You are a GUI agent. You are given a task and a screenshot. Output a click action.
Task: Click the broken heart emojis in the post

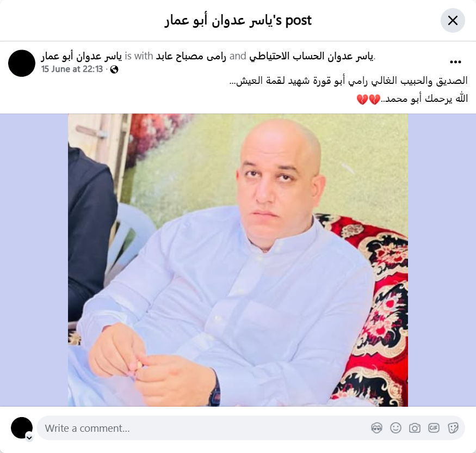[368, 99]
